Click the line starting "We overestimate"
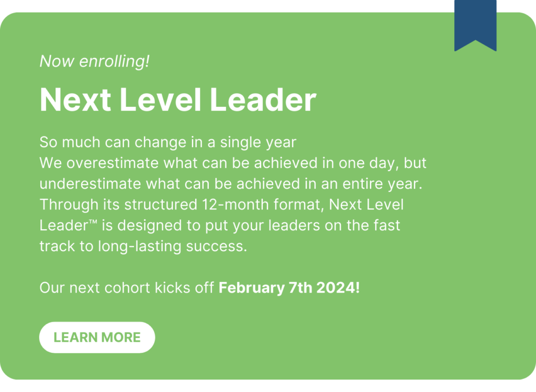Image resolution: width=536 pixels, height=392 pixels. pyautogui.click(x=233, y=163)
